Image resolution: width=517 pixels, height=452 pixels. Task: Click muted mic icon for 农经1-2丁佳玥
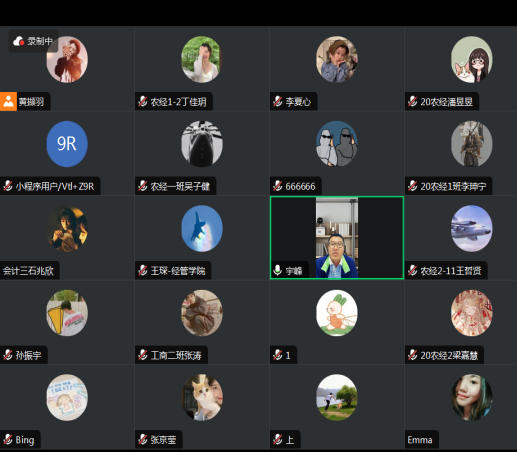coord(143,101)
